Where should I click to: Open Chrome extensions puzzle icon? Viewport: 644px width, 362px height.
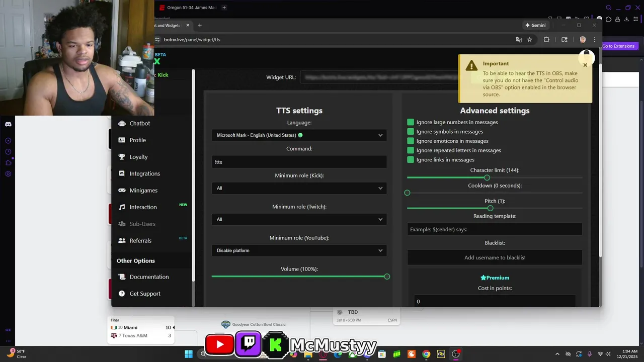[546, 39]
